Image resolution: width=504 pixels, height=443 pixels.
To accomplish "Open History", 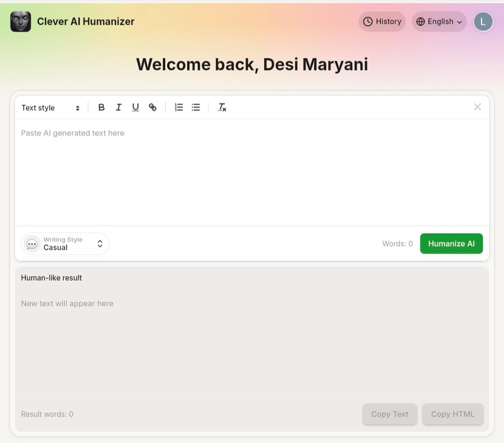I will tap(382, 21).
